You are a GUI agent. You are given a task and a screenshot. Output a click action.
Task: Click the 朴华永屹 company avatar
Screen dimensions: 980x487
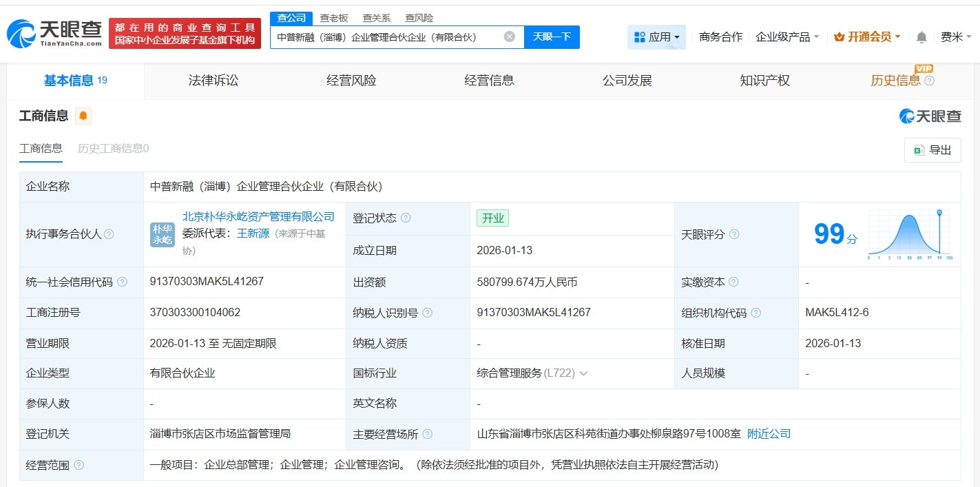click(x=163, y=234)
